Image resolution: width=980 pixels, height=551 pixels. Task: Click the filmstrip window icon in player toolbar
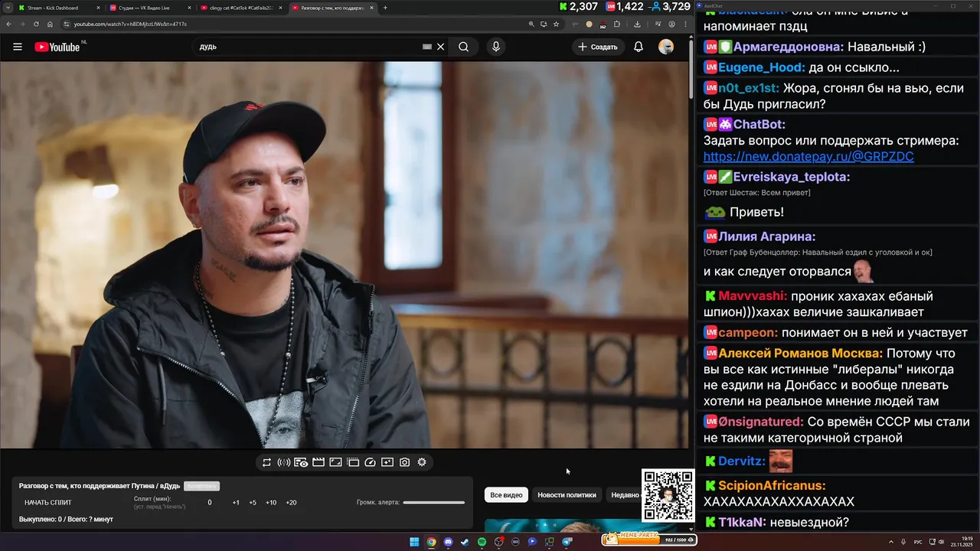(353, 462)
